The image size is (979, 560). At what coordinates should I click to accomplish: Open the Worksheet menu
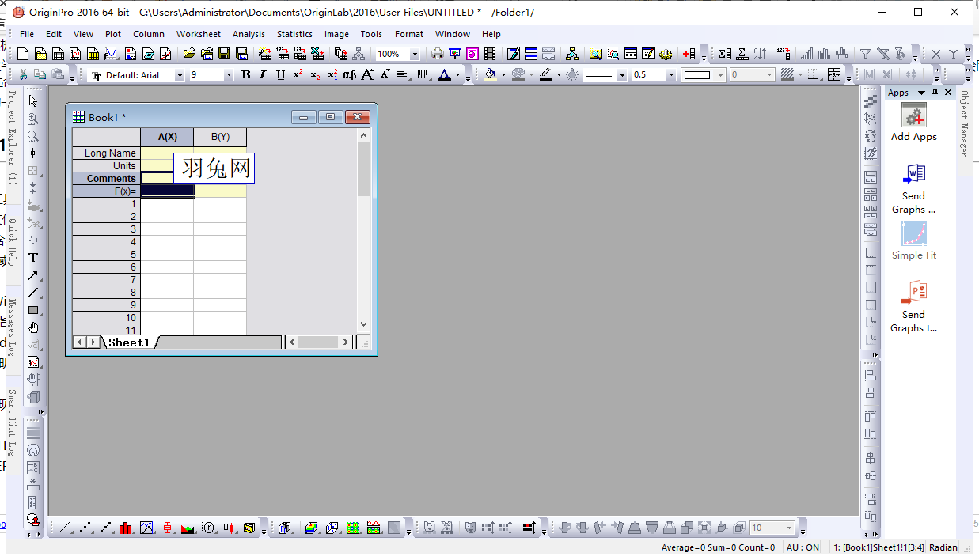click(199, 34)
